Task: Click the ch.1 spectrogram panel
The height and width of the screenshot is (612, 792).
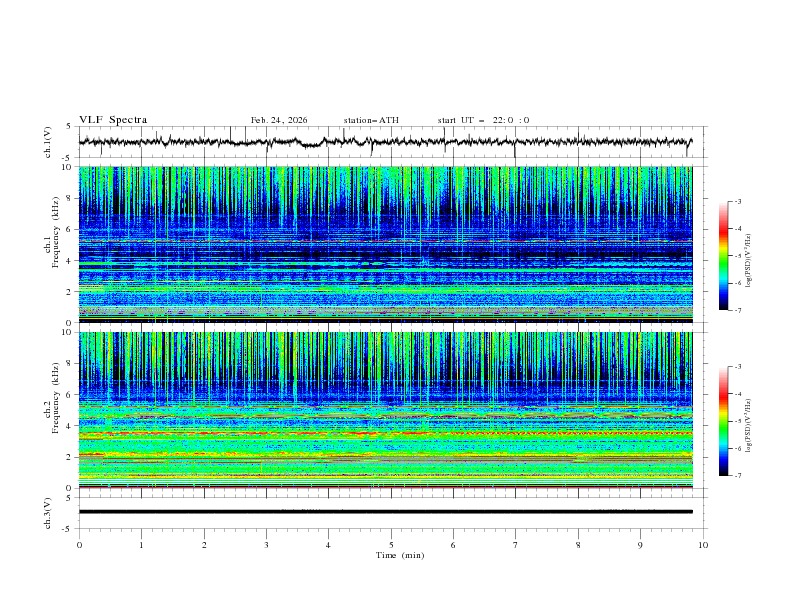Action: pyautogui.click(x=386, y=244)
